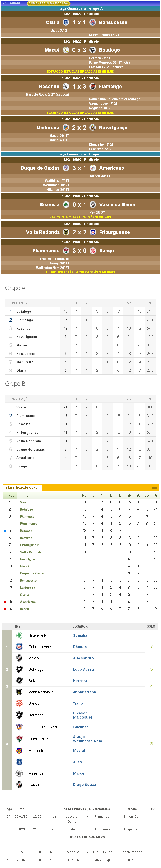Collapse the Classificação Geral panel
This screenshot has height=868, width=161.
154,488
